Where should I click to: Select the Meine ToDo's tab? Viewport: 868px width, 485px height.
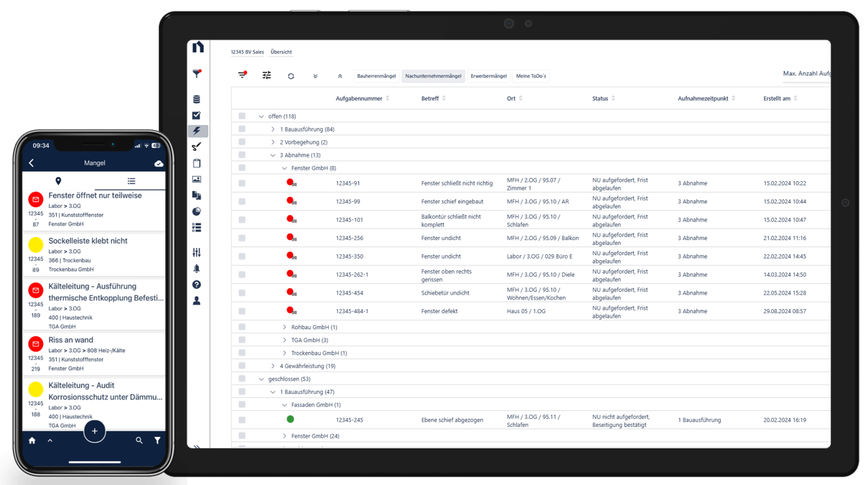click(531, 76)
